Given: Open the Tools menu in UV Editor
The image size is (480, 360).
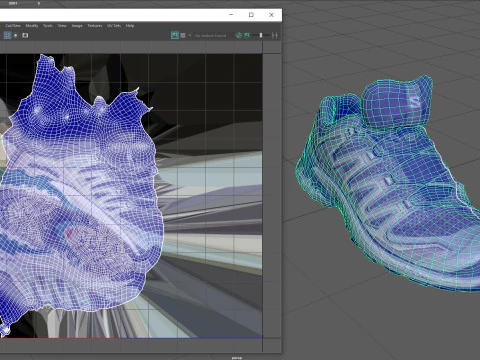Looking at the screenshot, I should pyautogui.click(x=48, y=26).
